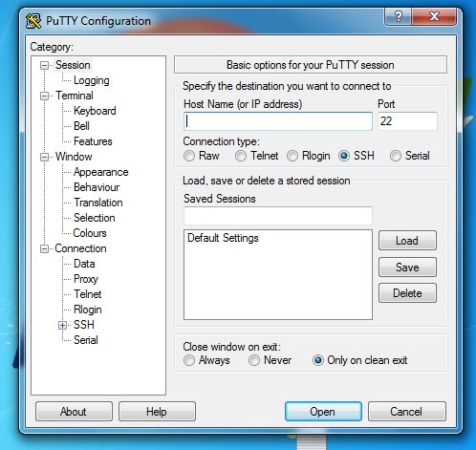Click Open to start the session
Image resolution: width=476 pixels, height=450 pixels.
coord(323,412)
